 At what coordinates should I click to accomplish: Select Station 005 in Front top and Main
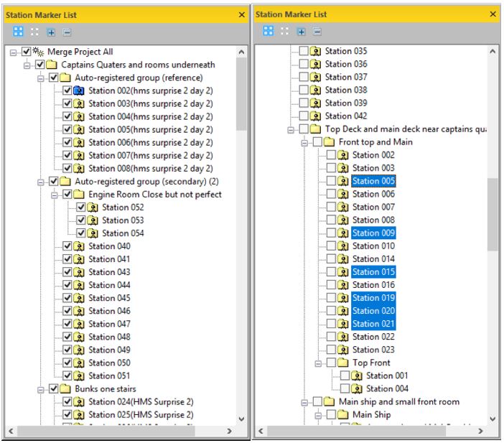pos(373,181)
